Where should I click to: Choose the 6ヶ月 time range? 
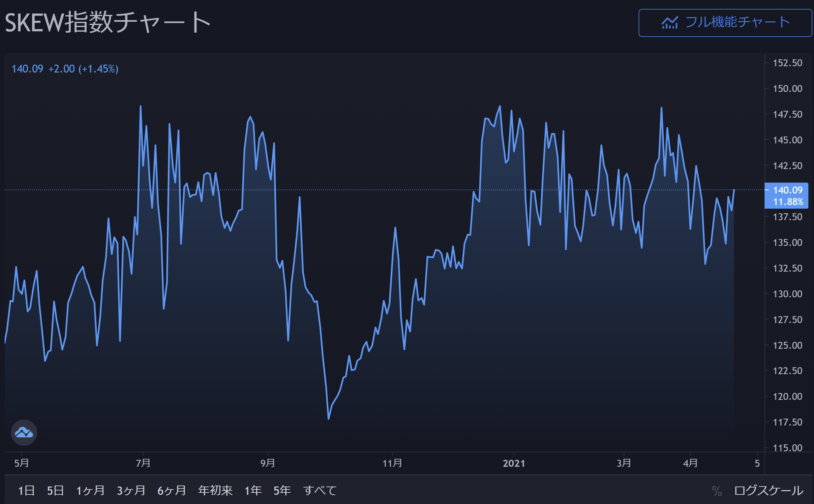172,490
